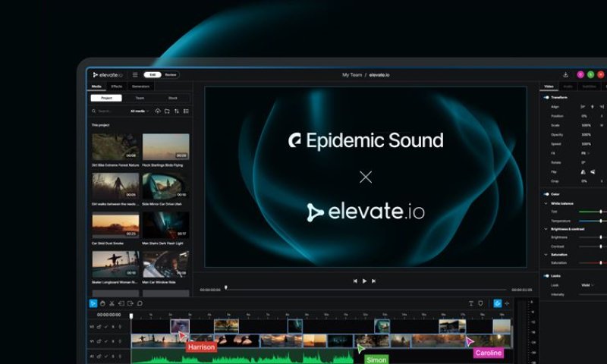Image resolution: width=607 pixels, height=364 pixels.
Task: Switch media panel to list view
Action: pos(186,111)
